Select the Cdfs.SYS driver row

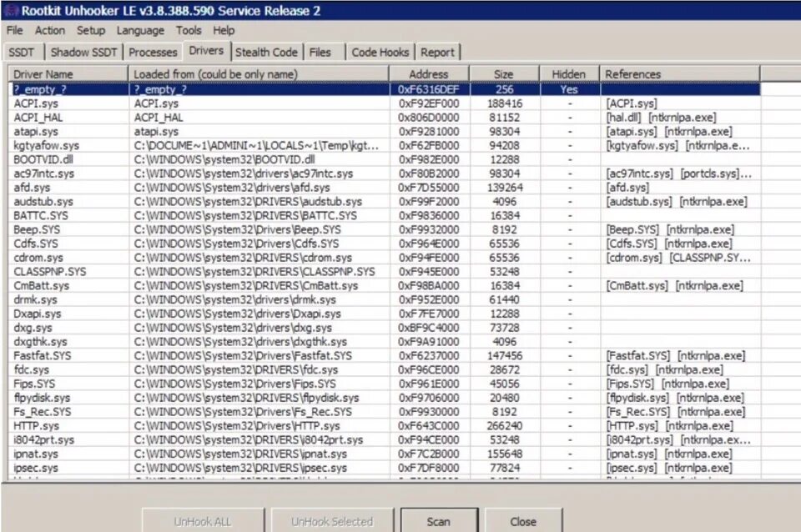pos(385,243)
